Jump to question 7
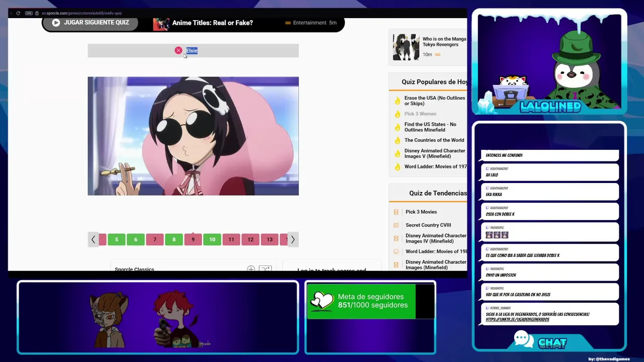This screenshot has height=362, width=644. (x=154, y=240)
